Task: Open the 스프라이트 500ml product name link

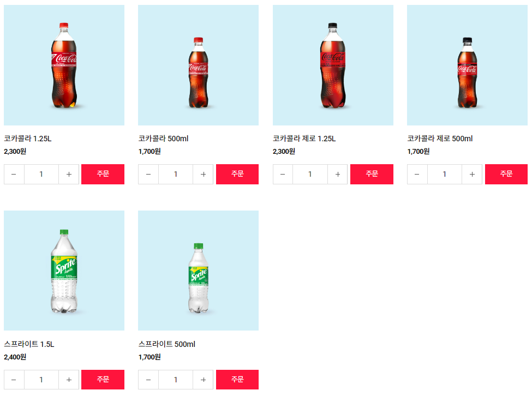Action: 168,344
